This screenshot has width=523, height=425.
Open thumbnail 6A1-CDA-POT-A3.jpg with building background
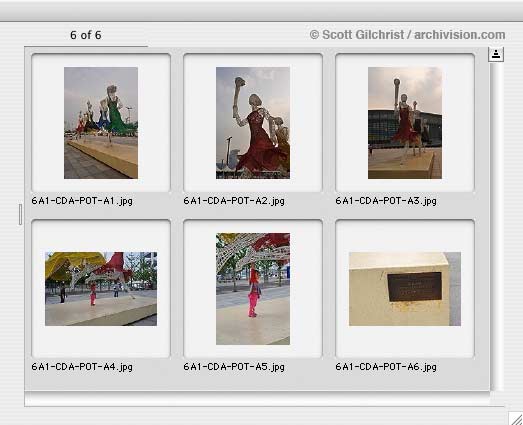405,123
